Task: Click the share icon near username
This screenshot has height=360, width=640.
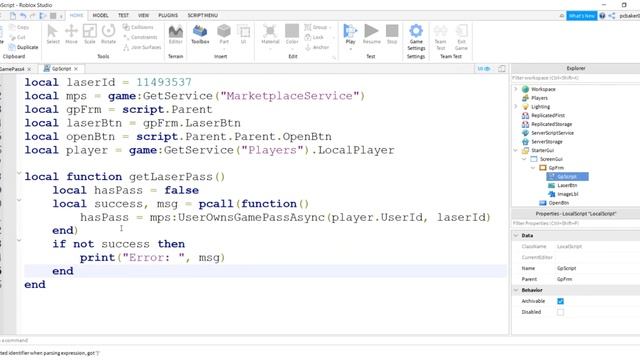Action: (612, 16)
